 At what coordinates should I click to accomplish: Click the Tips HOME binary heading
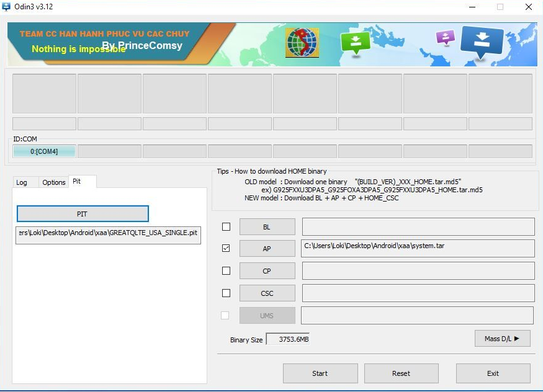272,171
